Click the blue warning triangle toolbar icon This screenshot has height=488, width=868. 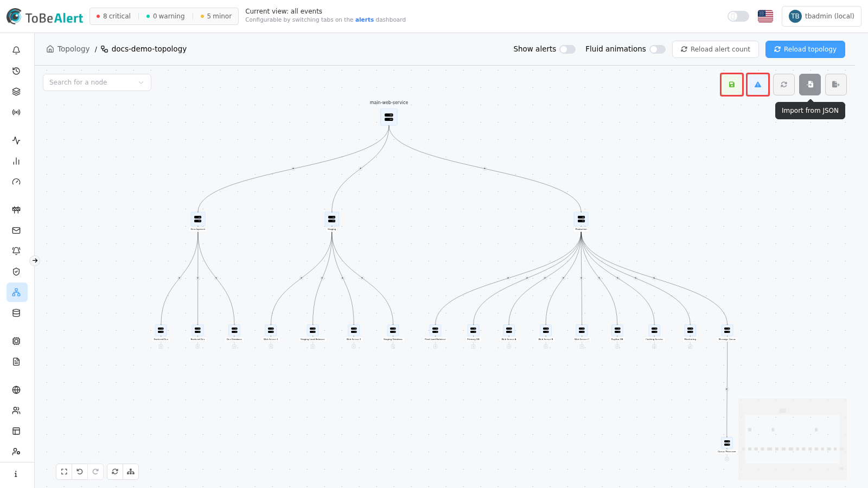758,85
